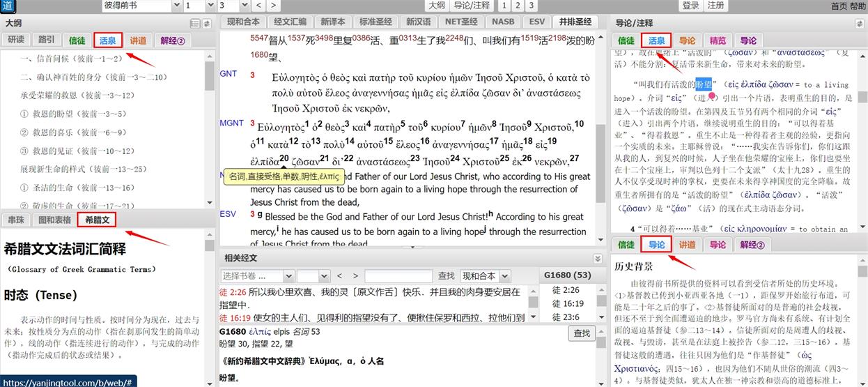Open 徒 16:19 in the G1680 list
This screenshot has width=868, height=387.
point(567,303)
